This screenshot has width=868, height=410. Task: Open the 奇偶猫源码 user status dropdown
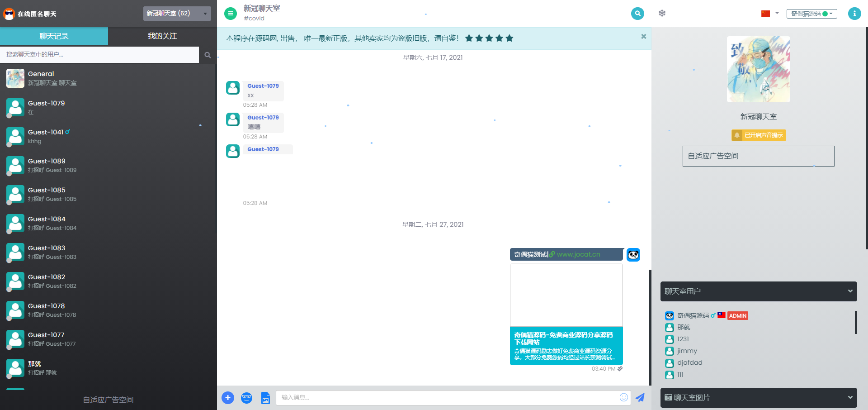[812, 14]
